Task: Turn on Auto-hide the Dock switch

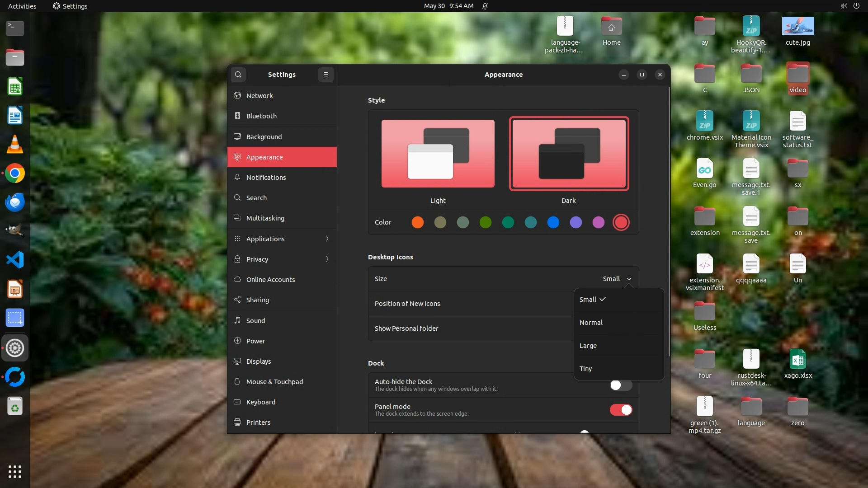Action: pos(620,385)
